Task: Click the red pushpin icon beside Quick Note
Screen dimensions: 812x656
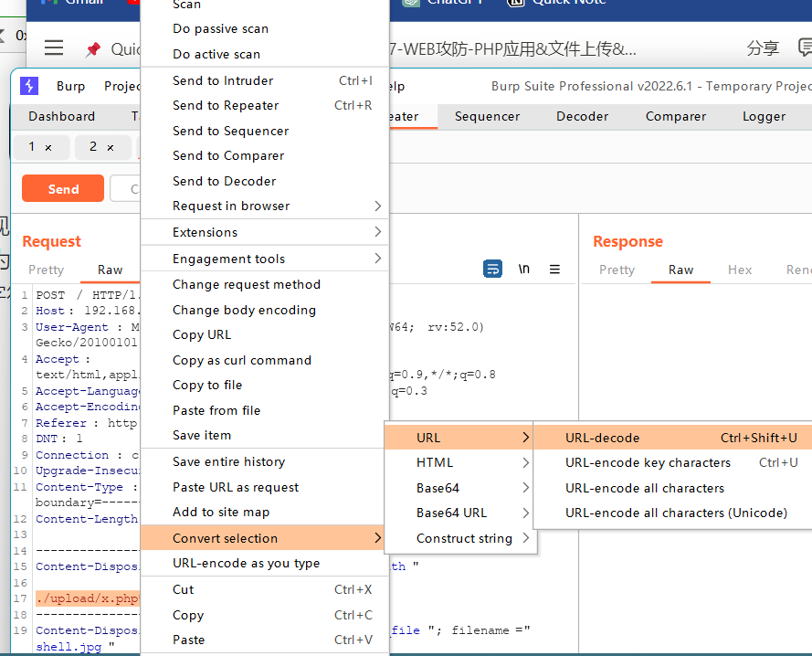Action: 93,49
